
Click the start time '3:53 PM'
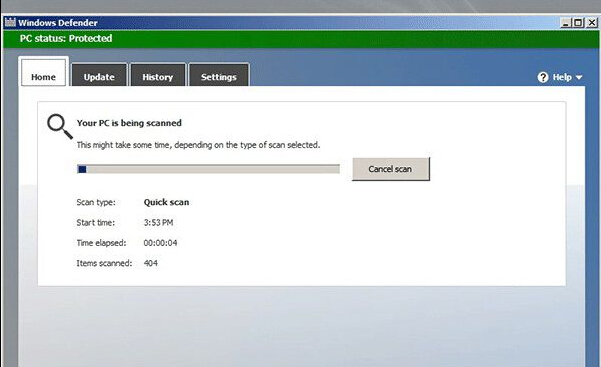pos(158,222)
